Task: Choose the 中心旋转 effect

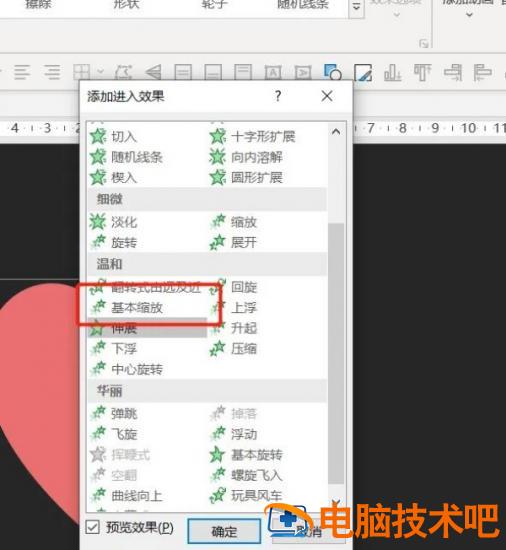Action: click(126, 369)
